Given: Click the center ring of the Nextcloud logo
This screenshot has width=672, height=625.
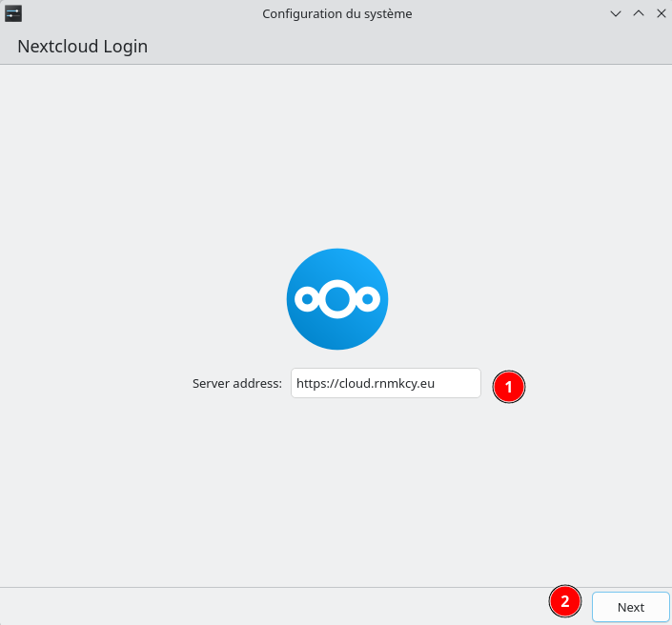Looking at the screenshot, I should pyautogui.click(x=336, y=300).
